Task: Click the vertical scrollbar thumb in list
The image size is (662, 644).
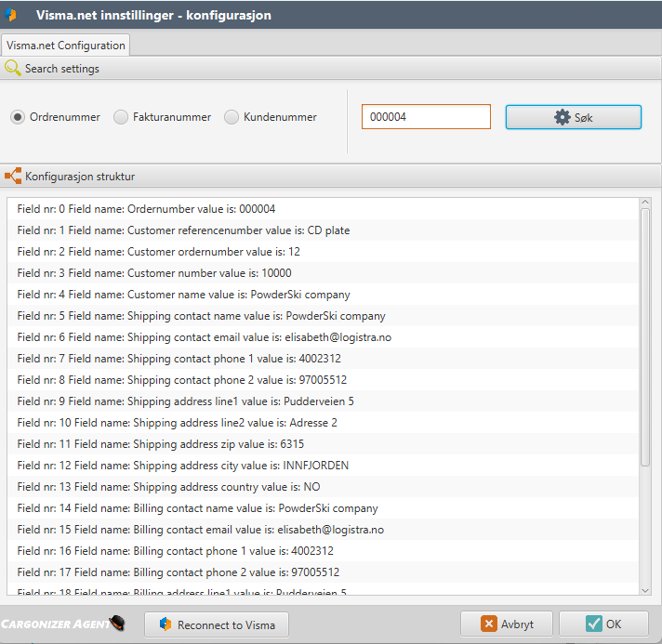Action: 645,335
